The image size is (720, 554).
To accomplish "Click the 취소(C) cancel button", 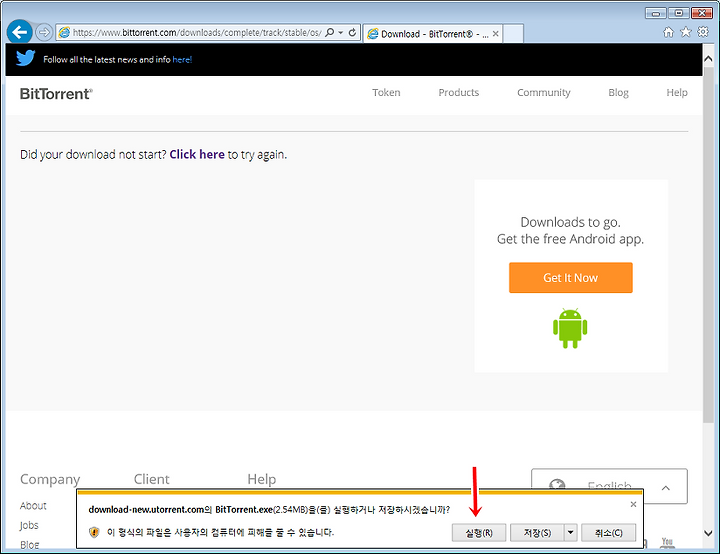I will pos(608,533).
